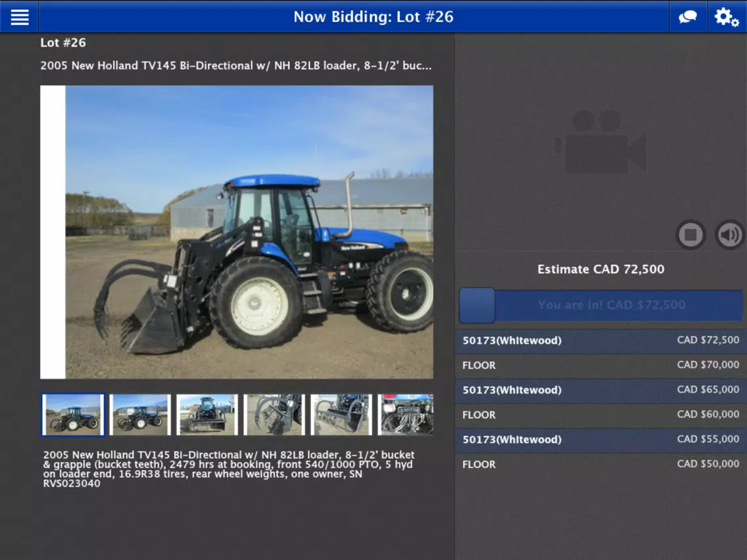Viewport: 747px width, 560px height.
Task: Select the fourth grapple close-up thumbnail
Action: click(274, 414)
